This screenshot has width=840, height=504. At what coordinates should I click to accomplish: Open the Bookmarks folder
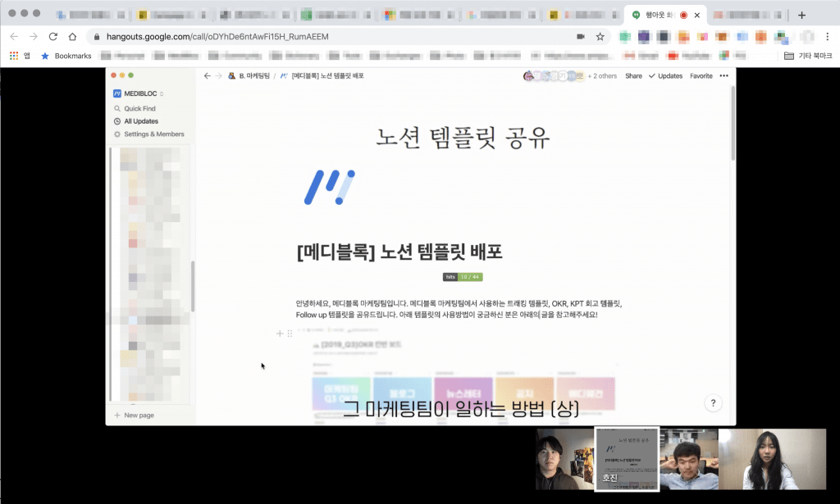pos(66,56)
